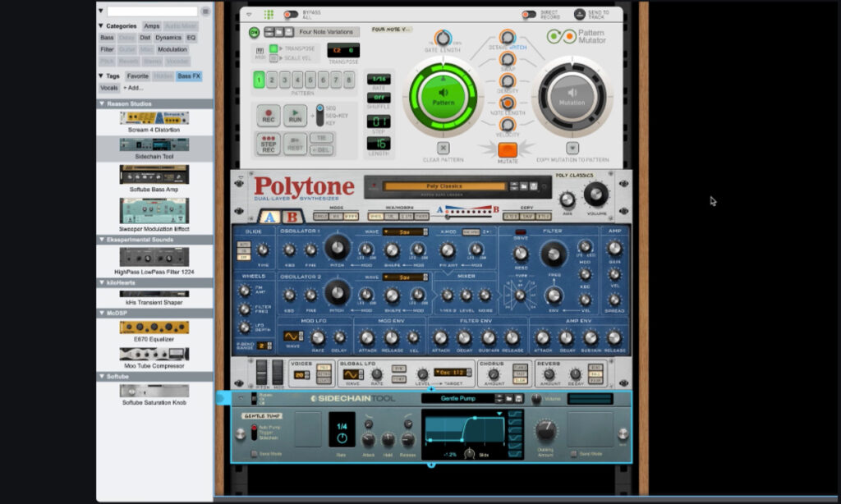Click the Polytone mod wheel
The image size is (841, 504).
(x=278, y=372)
